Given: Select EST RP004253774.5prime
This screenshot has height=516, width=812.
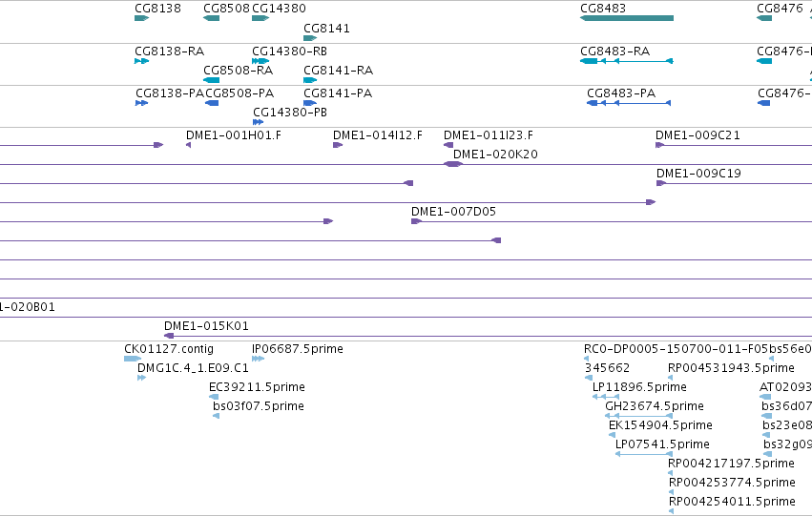Looking at the screenshot, I should tap(732, 483).
